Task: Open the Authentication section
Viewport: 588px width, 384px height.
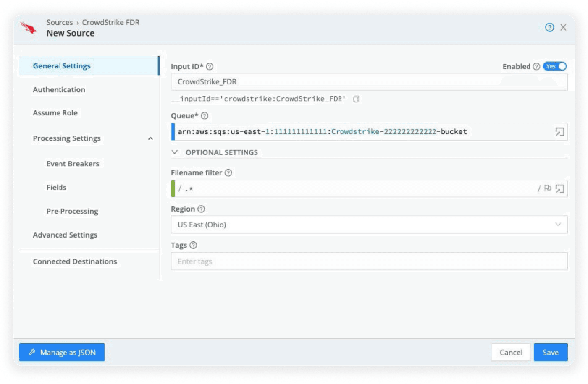Action: pos(59,90)
